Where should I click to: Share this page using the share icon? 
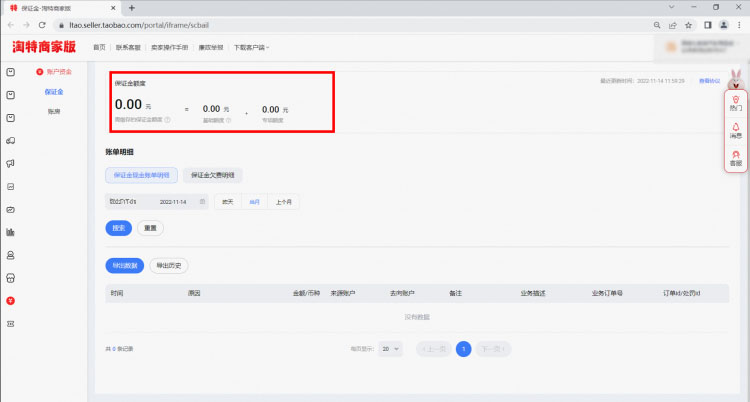coord(673,25)
